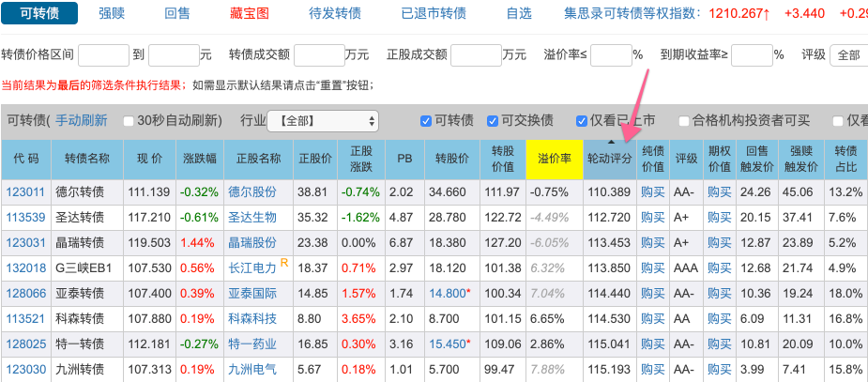The width and height of the screenshot is (868, 382).
Task: Open the 德尔股份 stock link
Action: [x=252, y=192]
